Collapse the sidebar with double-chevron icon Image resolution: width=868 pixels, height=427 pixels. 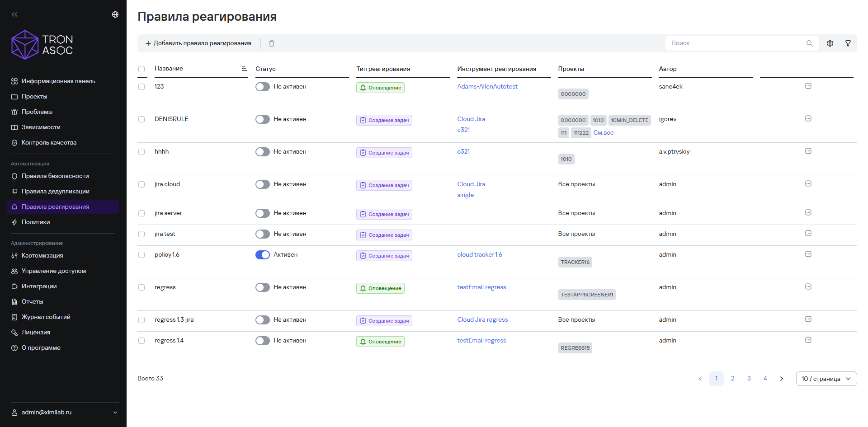click(14, 14)
